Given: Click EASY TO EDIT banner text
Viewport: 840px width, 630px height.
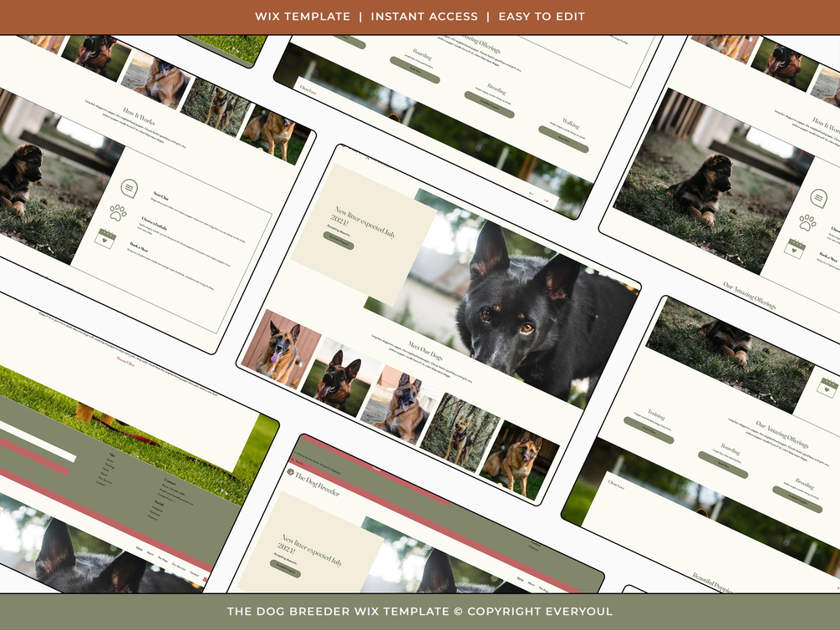Looking at the screenshot, I should [542, 17].
